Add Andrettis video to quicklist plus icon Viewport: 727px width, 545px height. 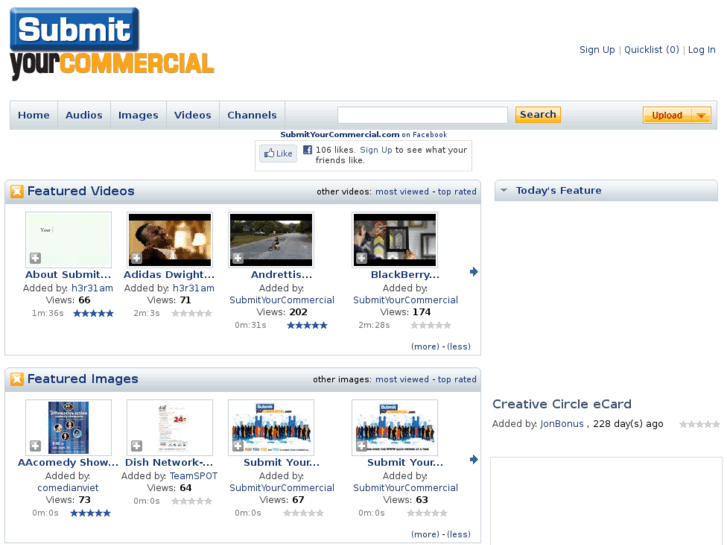point(238,258)
